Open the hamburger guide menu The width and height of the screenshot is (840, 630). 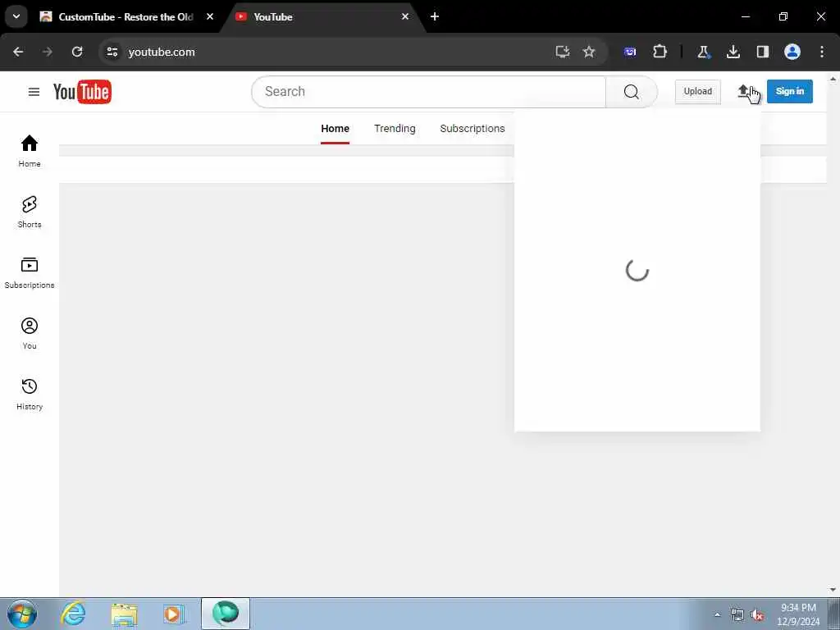[34, 92]
